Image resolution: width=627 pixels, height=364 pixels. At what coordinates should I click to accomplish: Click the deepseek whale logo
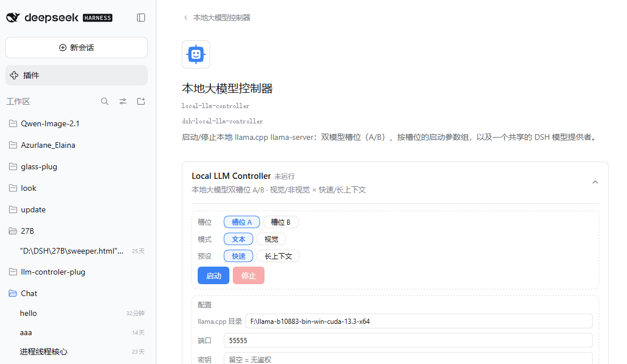(x=13, y=18)
